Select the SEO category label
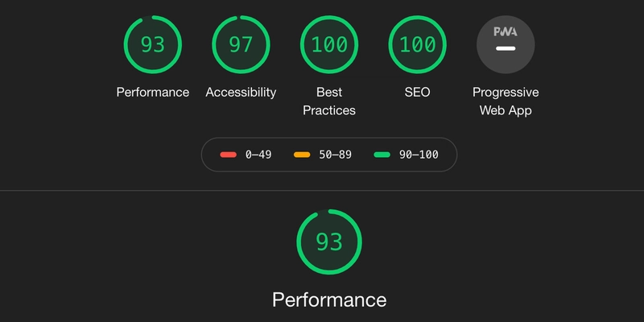644x322 pixels. (418, 93)
